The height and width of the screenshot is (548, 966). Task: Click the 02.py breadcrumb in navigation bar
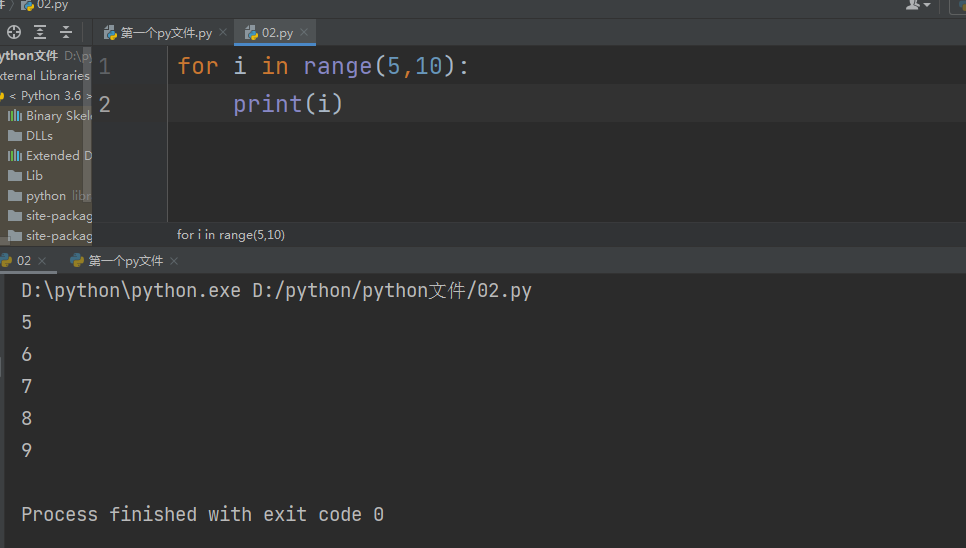point(52,5)
